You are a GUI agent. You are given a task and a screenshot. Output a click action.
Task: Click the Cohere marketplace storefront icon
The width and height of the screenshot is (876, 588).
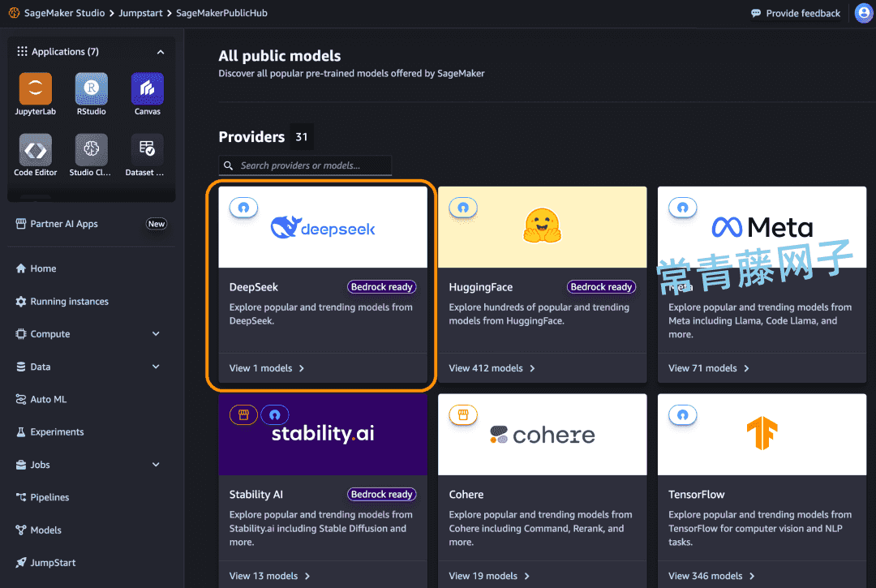(463, 415)
